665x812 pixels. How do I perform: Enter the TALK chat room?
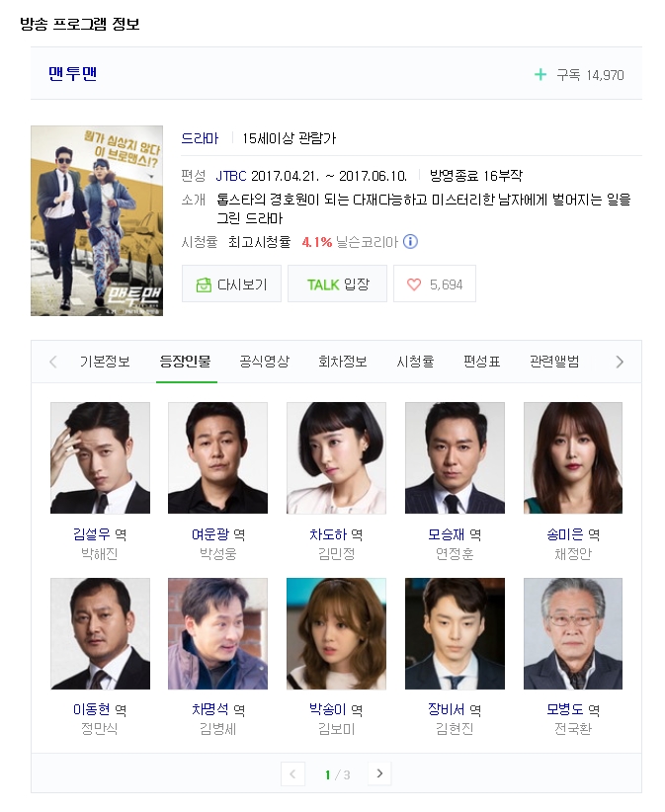tap(337, 284)
